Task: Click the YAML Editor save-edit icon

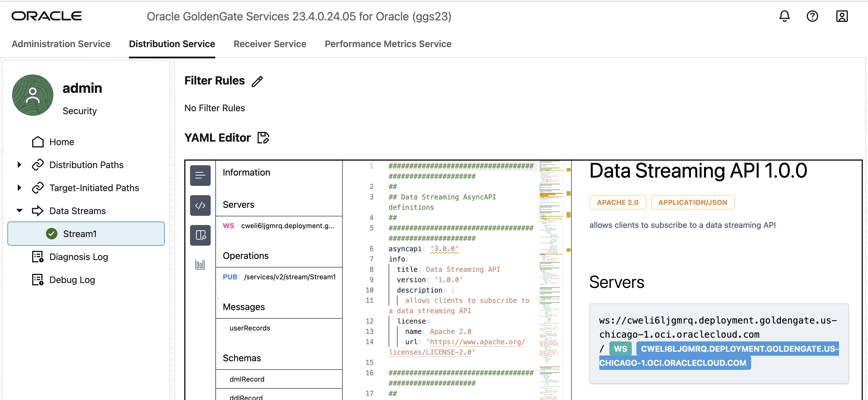Action: [263, 138]
